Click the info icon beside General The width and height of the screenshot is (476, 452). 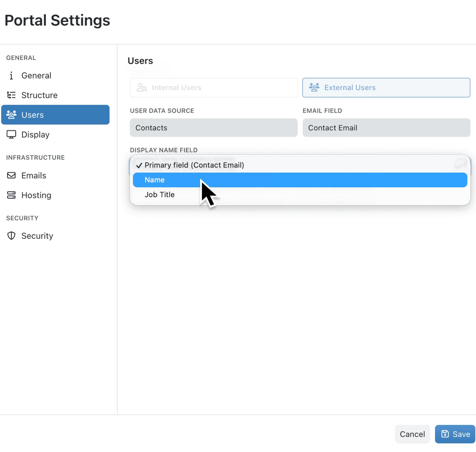point(11,75)
